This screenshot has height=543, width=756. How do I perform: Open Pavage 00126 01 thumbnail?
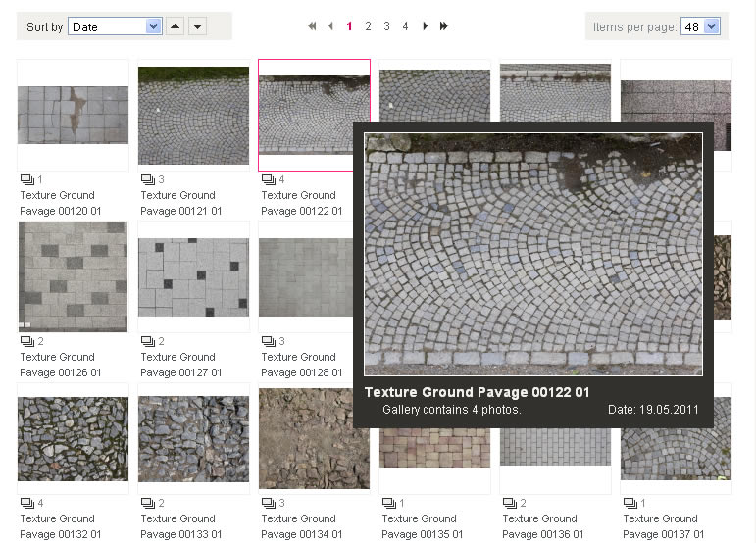pyautogui.click(x=73, y=276)
